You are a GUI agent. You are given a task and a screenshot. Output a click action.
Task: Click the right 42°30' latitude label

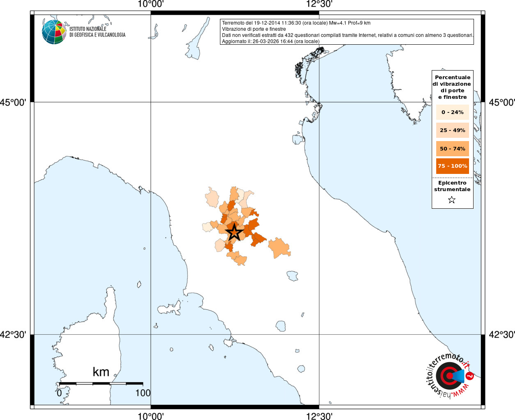coord(501,335)
